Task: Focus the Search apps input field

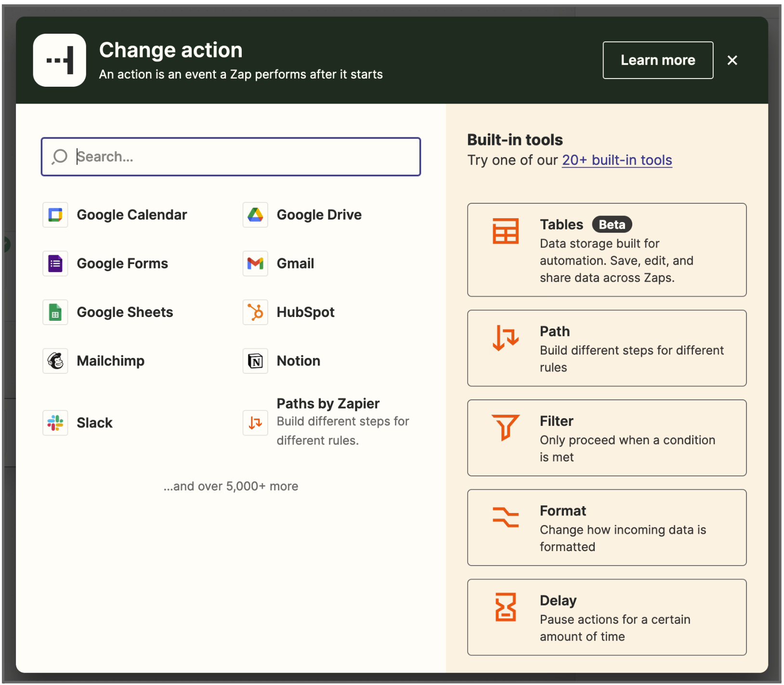Action: point(231,157)
